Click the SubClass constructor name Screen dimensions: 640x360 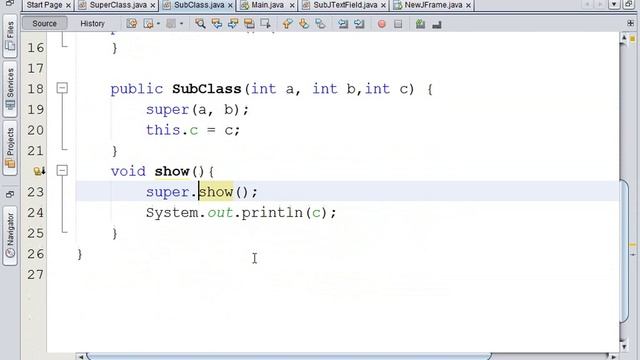click(x=207, y=89)
